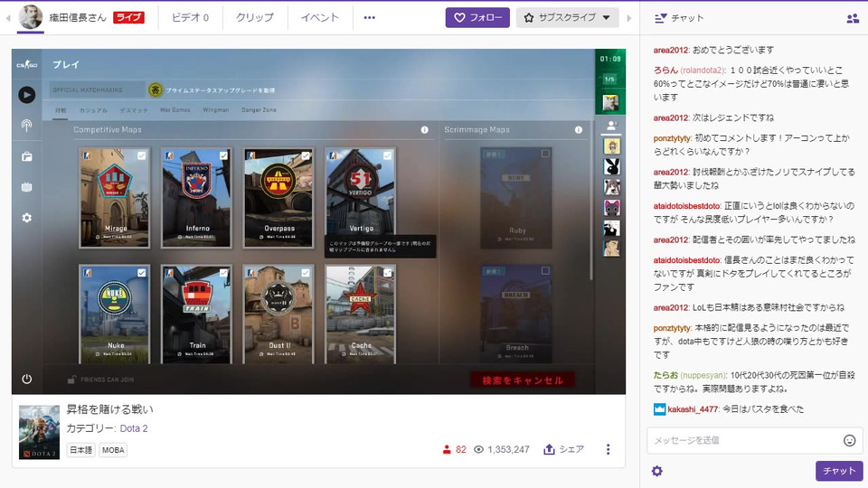Uncheck the Nuke map checkbox

click(142, 273)
